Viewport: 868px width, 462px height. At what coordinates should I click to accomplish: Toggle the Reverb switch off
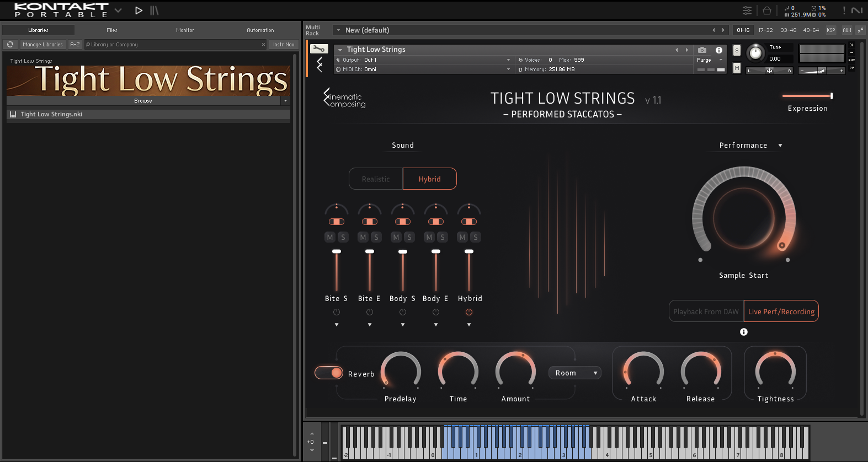tap(329, 373)
